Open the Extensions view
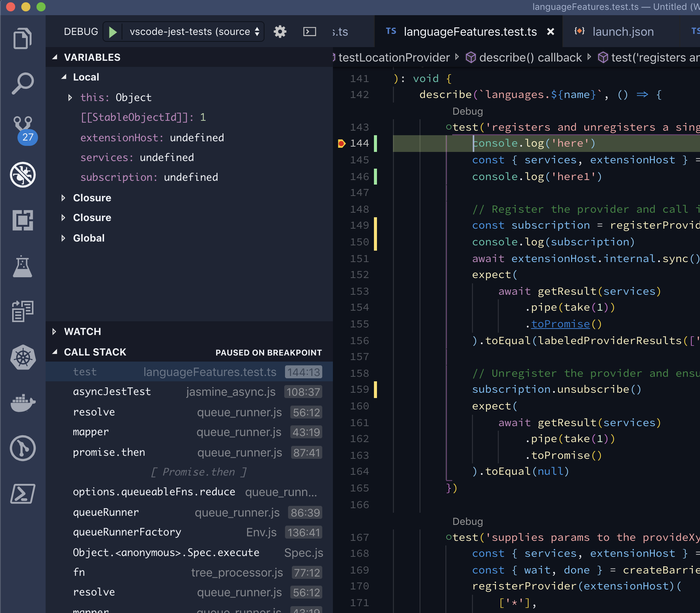 click(x=23, y=220)
